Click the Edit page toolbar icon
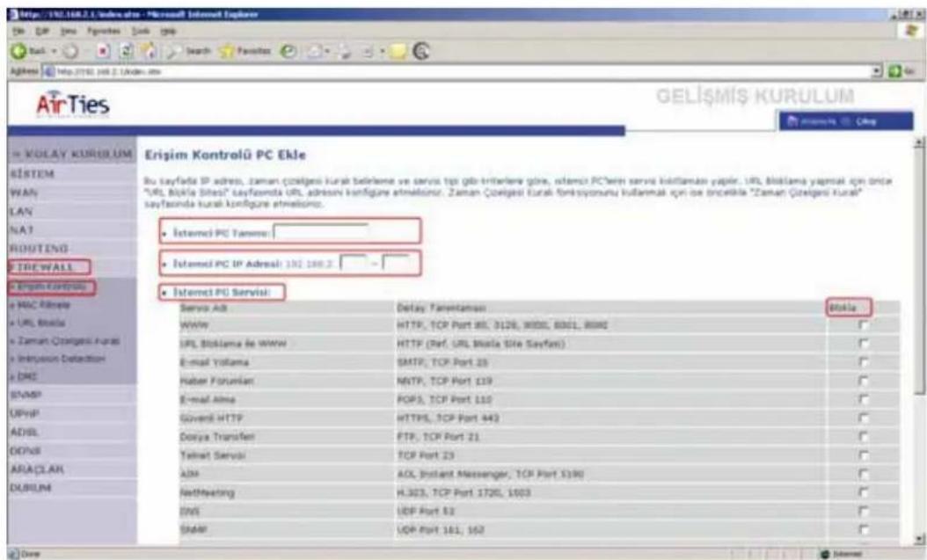Image resolution: width=927 pixels, height=560 pixels. [x=368, y=51]
